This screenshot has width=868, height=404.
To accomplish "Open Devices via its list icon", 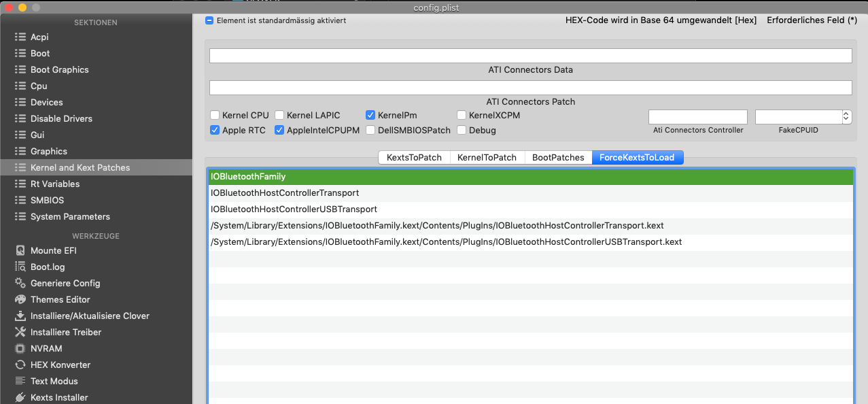I will (20, 102).
